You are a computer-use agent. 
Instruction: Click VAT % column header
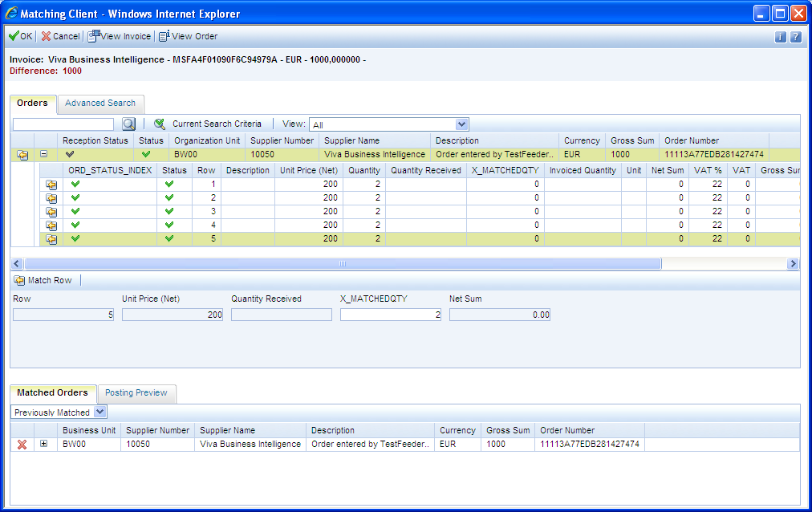click(x=708, y=170)
